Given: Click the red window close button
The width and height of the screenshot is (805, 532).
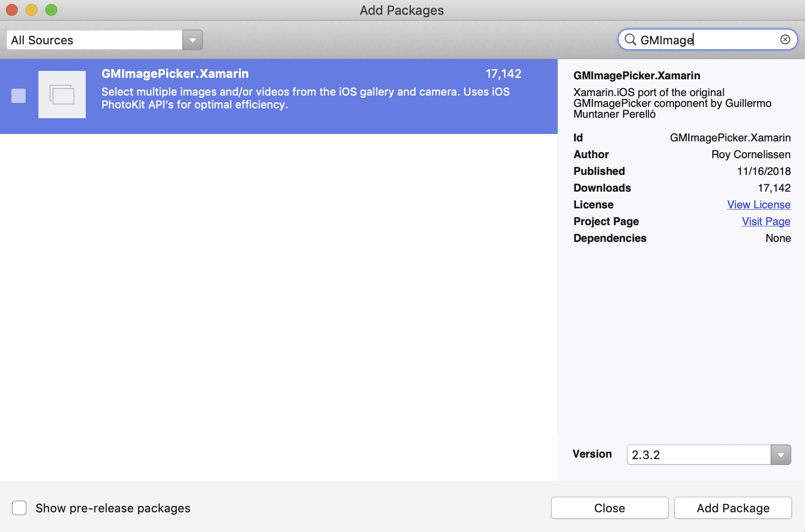Looking at the screenshot, I should (x=12, y=10).
